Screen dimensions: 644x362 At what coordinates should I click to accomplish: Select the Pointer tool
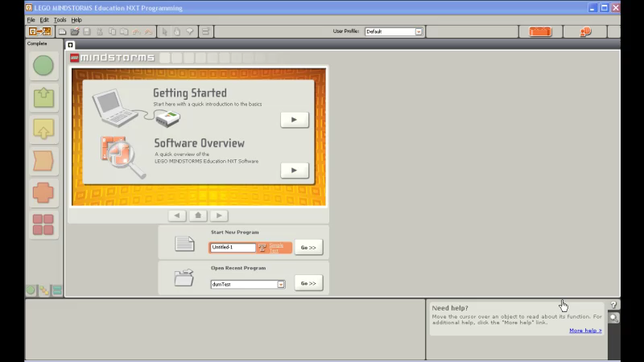pyautogui.click(x=165, y=31)
